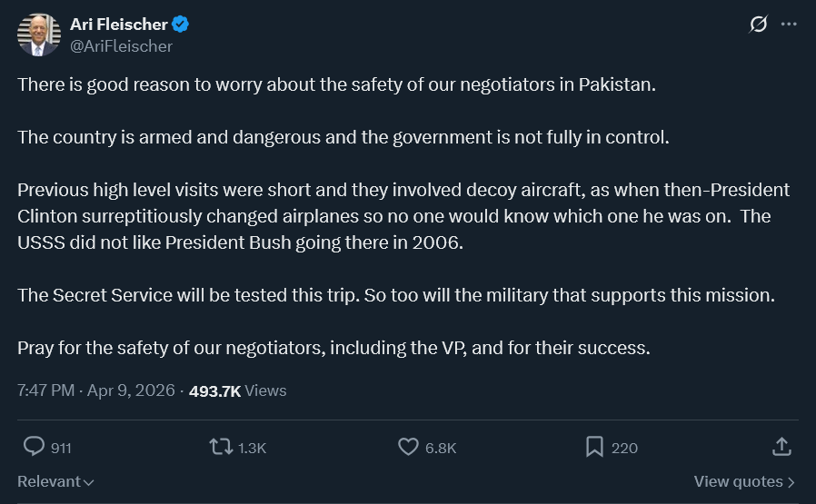The height and width of the screenshot is (504, 816).
Task: Click the 7:47 PM Apr 9, 2026 timestamp
Action: pyautogui.click(x=96, y=390)
